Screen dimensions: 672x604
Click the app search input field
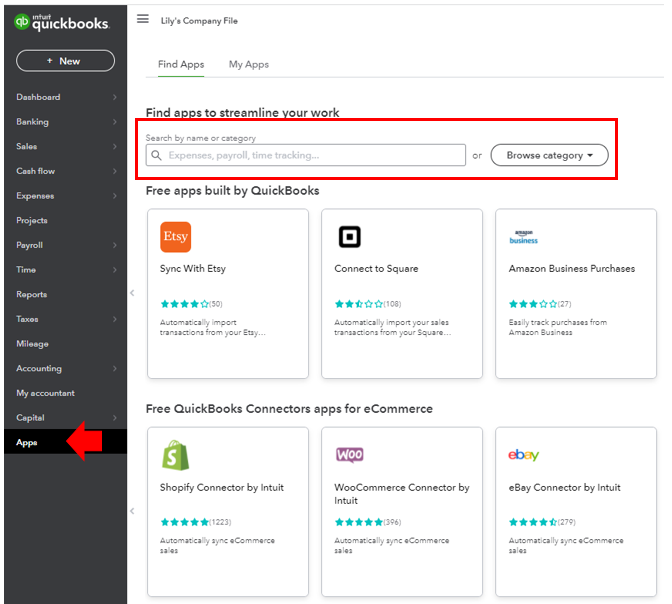click(306, 155)
